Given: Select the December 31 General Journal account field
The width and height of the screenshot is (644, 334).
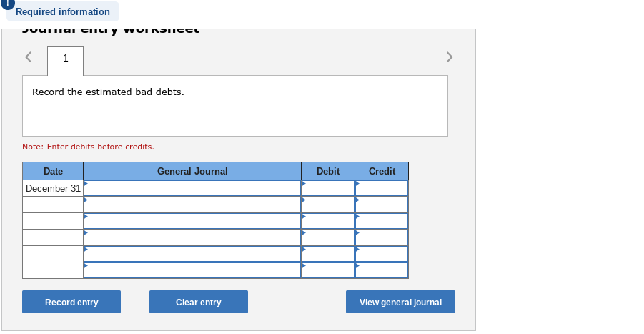Looking at the screenshot, I should [x=192, y=188].
